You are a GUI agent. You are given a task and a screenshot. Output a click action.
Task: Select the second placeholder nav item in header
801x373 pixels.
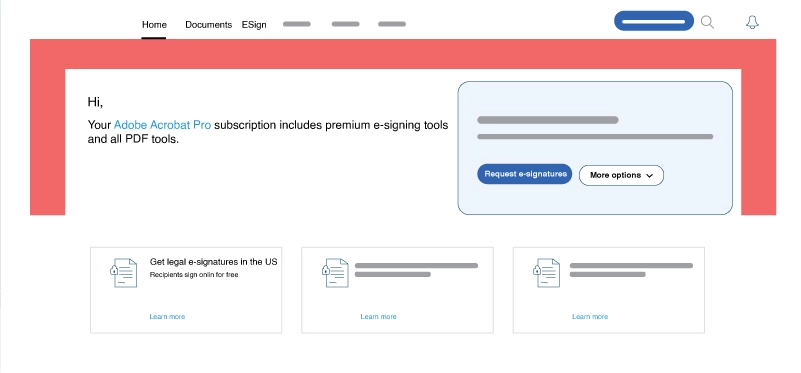(345, 24)
